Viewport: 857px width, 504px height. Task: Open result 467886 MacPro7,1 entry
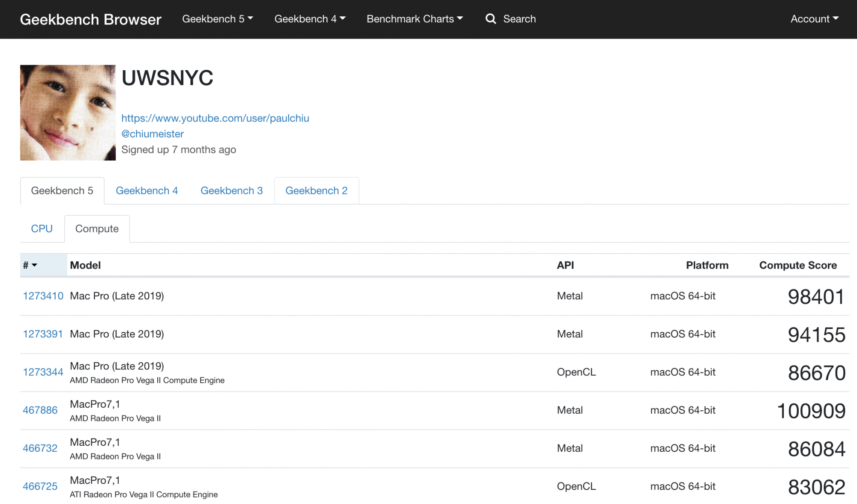[x=40, y=410]
